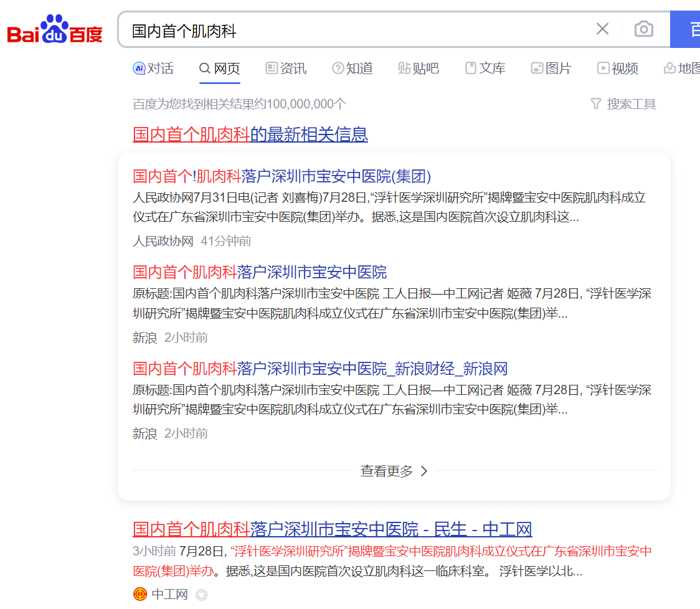
Task: Open the 资讯 tab
Action: 286,68
